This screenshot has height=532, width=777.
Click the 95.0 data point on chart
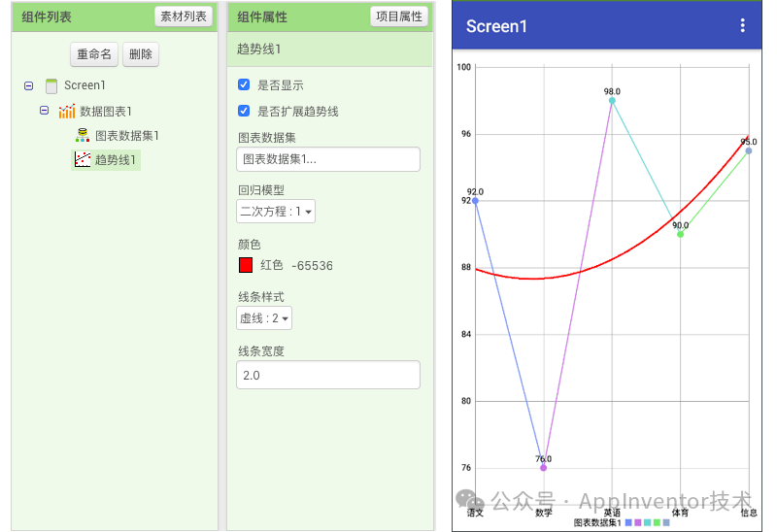(749, 150)
